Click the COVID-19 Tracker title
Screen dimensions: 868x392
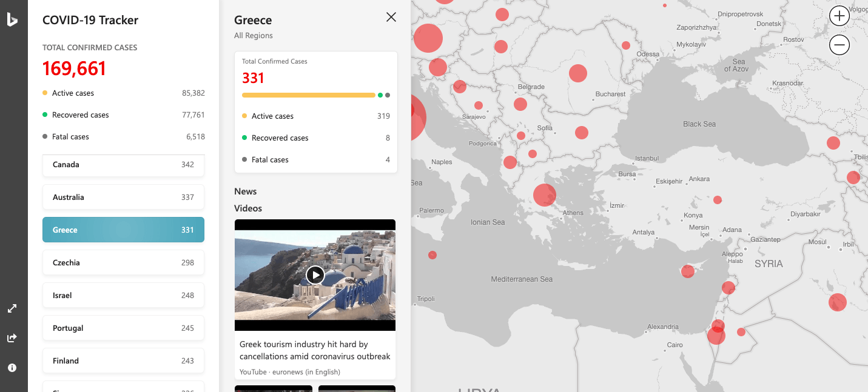[x=90, y=20]
